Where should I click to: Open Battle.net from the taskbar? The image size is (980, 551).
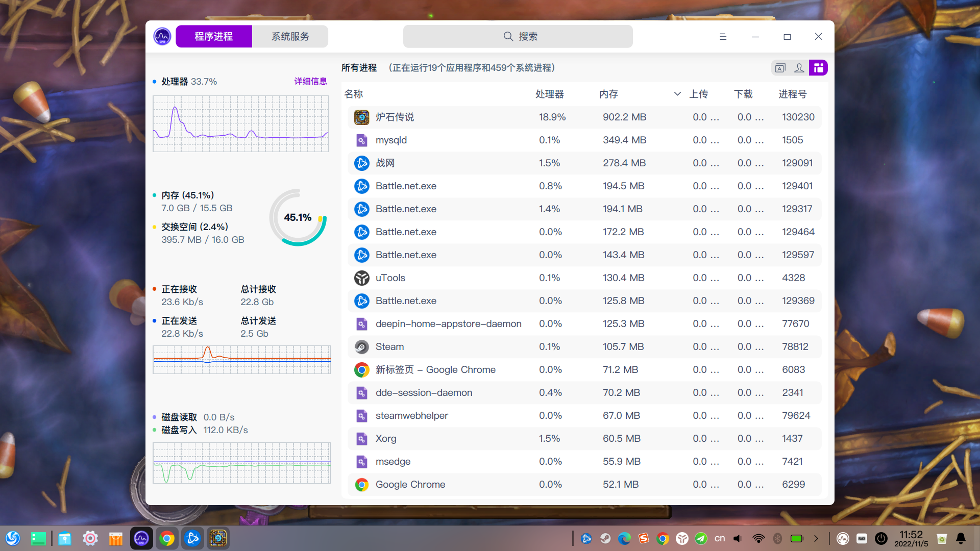click(x=192, y=538)
